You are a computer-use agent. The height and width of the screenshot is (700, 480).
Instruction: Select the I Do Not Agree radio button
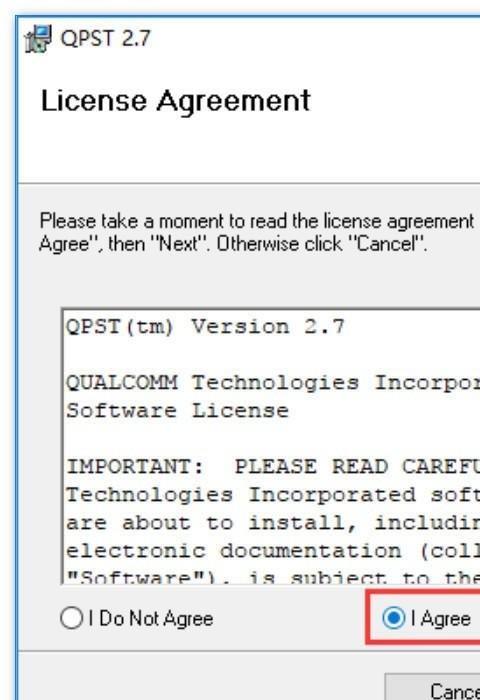pos(71,618)
